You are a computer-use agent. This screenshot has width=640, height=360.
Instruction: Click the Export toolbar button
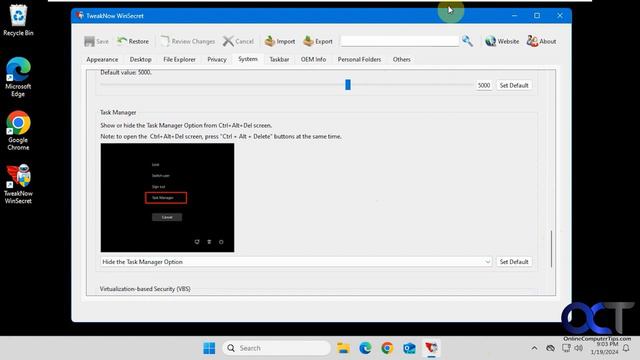tap(318, 41)
